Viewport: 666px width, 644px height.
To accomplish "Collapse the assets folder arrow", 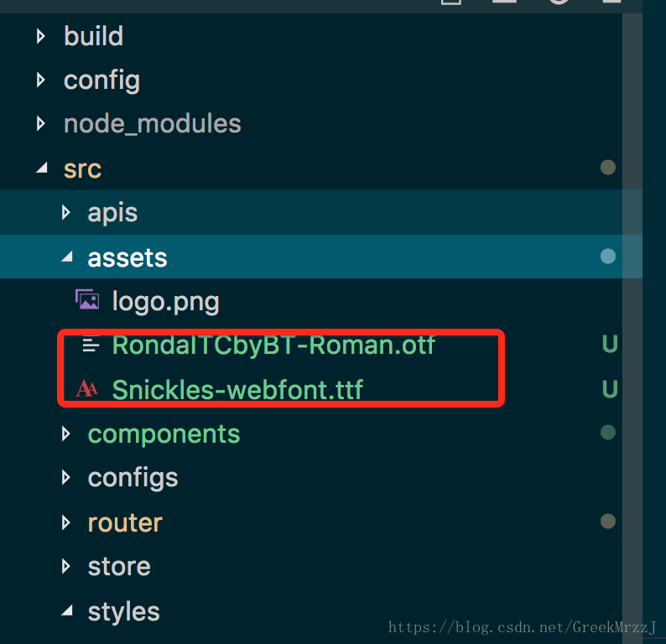I will [x=66, y=257].
